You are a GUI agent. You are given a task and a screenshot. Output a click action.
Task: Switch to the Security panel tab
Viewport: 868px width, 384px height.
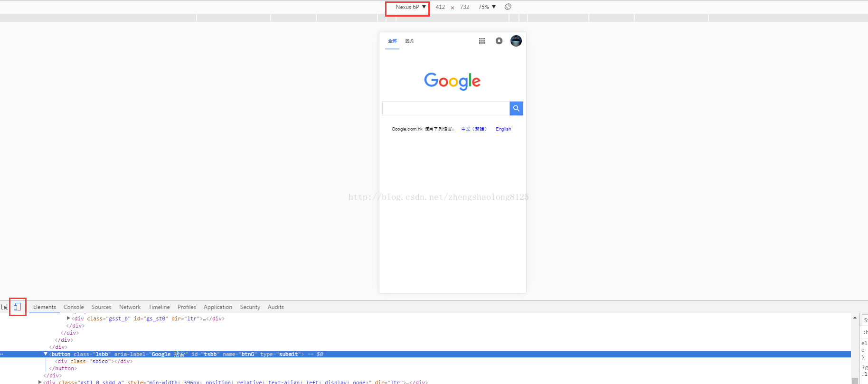coord(250,307)
